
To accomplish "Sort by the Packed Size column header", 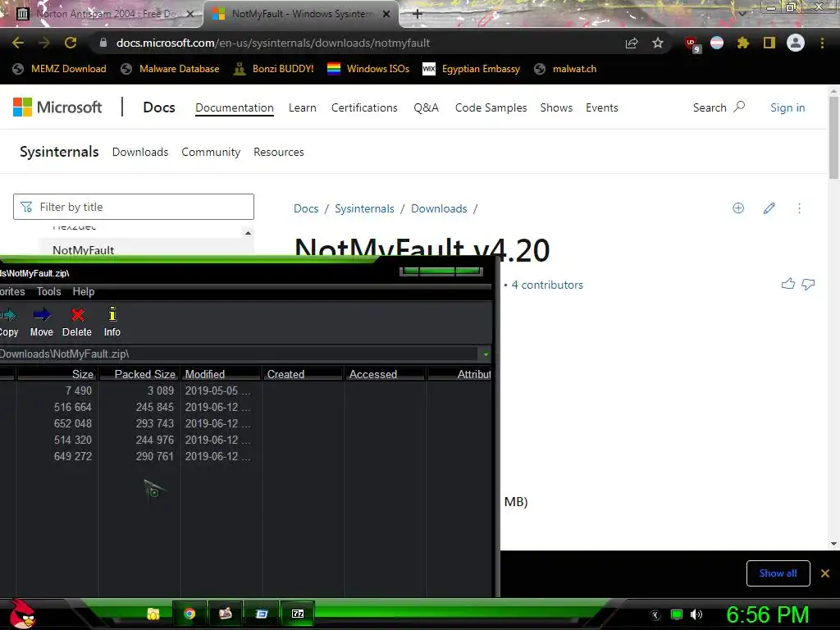I will point(139,374).
